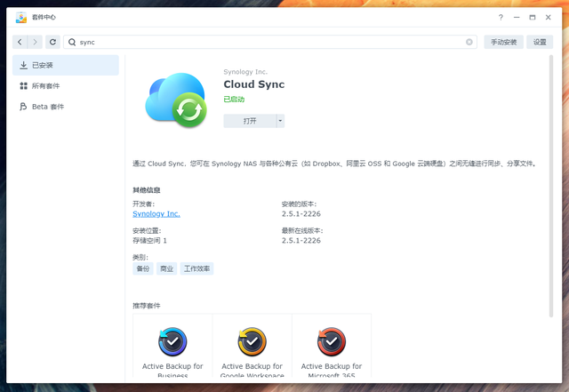The height and width of the screenshot is (392, 569).
Task: Click the 推荐套件 heading
Action: click(146, 306)
